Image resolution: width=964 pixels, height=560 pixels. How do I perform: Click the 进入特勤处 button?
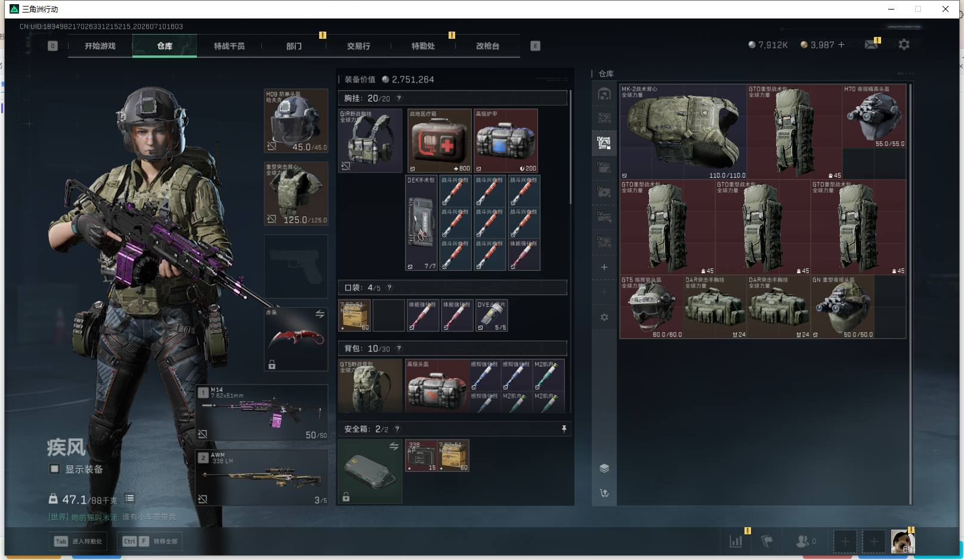pos(78,542)
